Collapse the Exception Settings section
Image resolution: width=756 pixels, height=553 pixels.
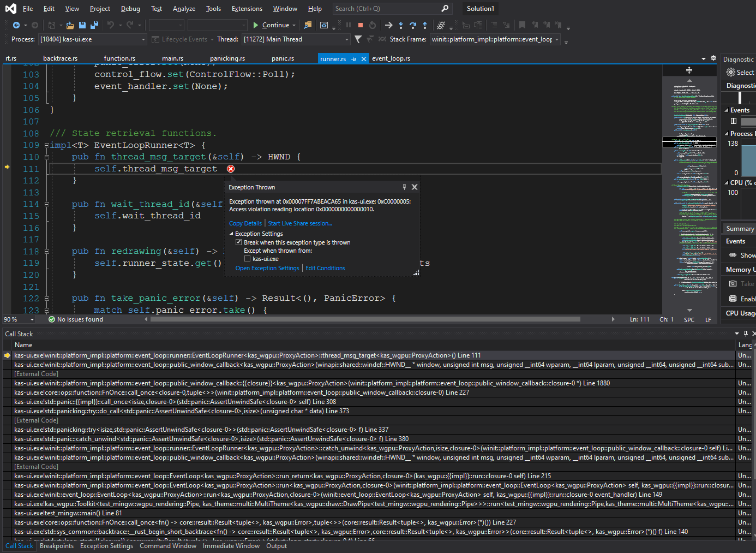[x=231, y=234]
